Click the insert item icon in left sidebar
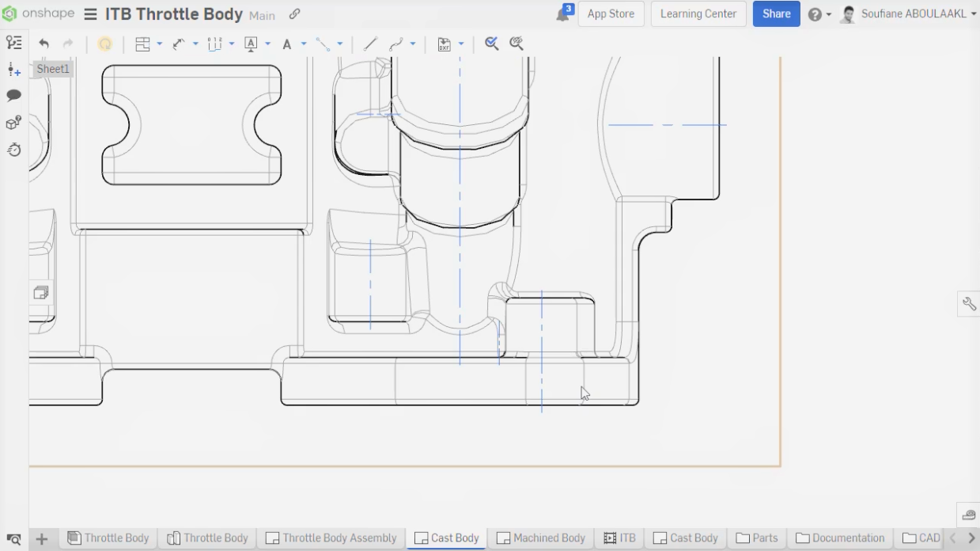The height and width of the screenshot is (551, 980). click(13, 70)
